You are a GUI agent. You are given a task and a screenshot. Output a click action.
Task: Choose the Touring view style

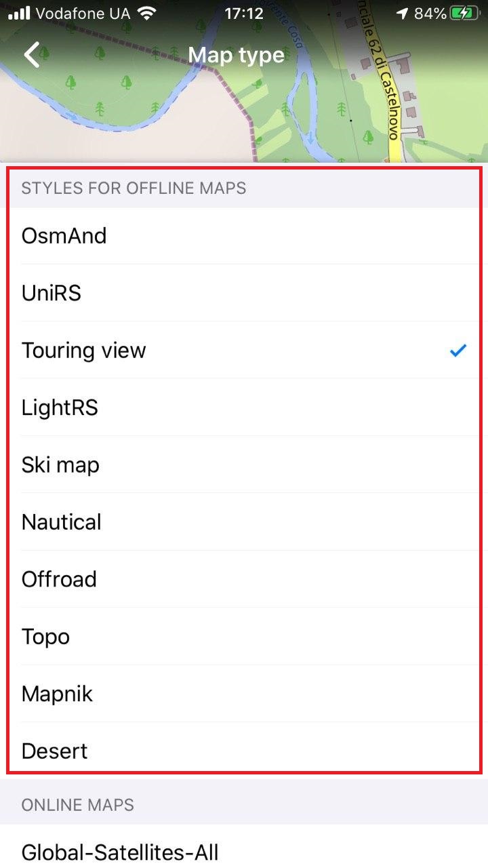[x=244, y=351]
